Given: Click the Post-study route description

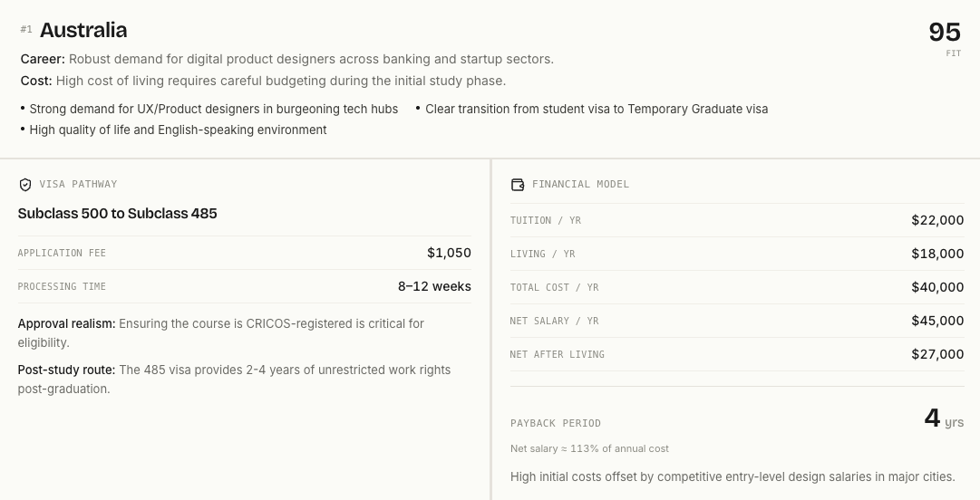Looking at the screenshot, I should point(234,380).
